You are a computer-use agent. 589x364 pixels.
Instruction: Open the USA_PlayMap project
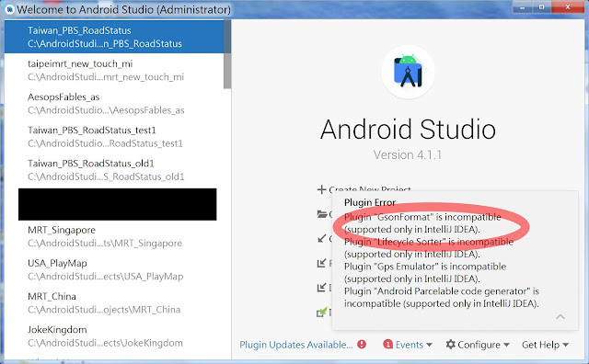click(x=114, y=269)
